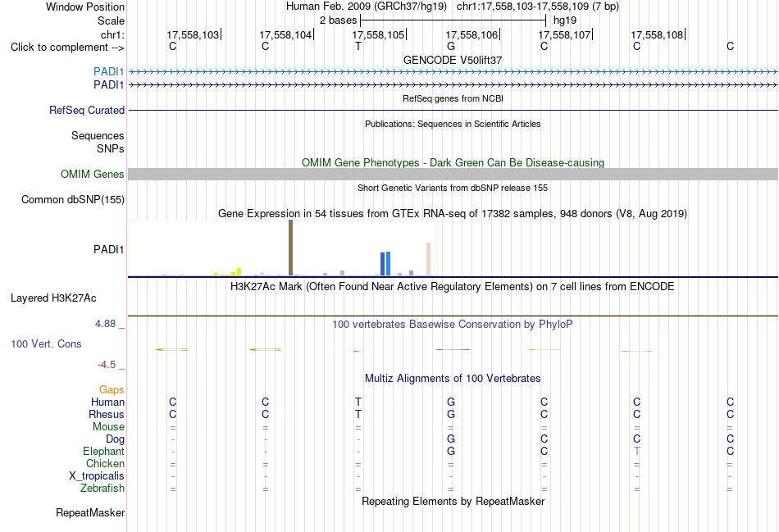This screenshot has height=532, width=779.
Task: Click the Scale track label
Action: point(111,20)
